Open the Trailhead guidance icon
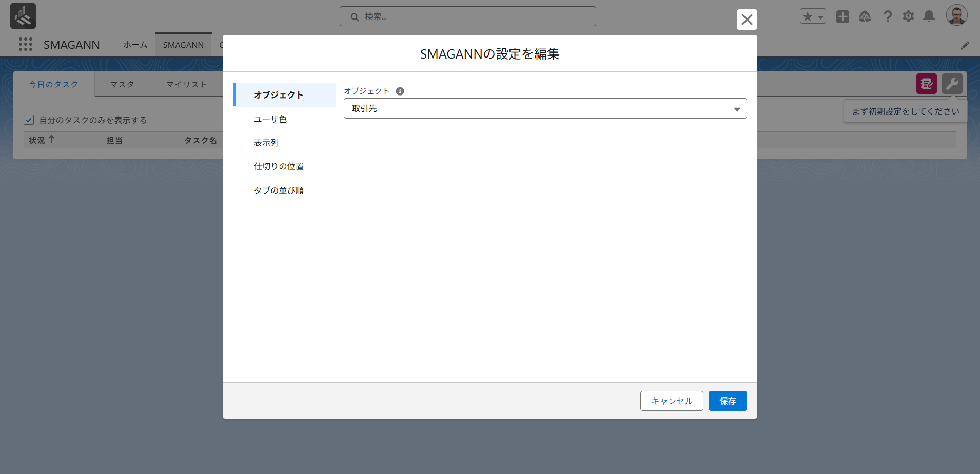The image size is (980, 474). [865, 16]
